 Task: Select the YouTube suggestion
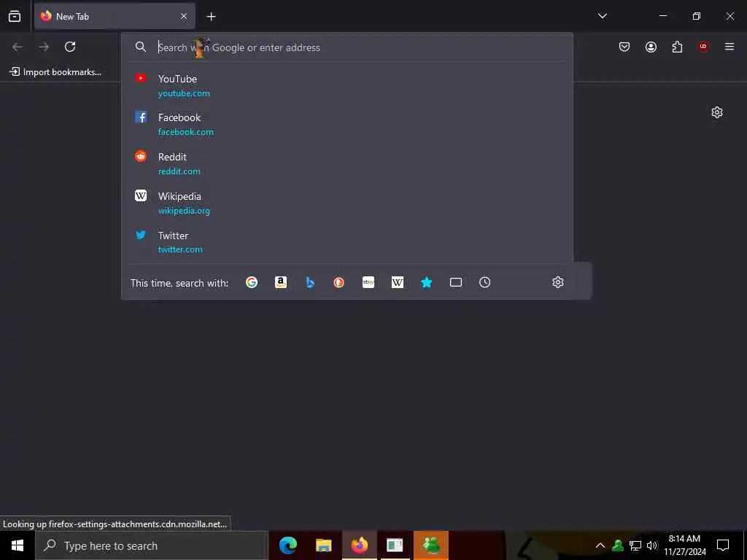[x=347, y=86]
